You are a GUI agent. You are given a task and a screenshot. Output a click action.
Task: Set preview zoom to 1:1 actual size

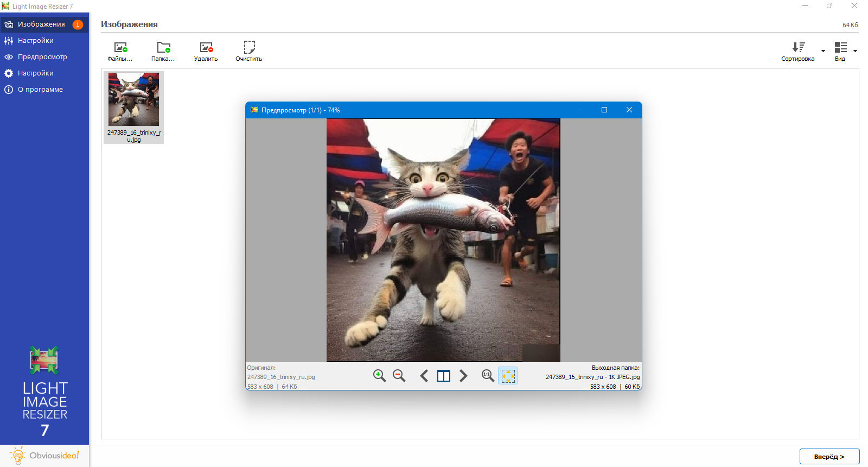point(488,376)
